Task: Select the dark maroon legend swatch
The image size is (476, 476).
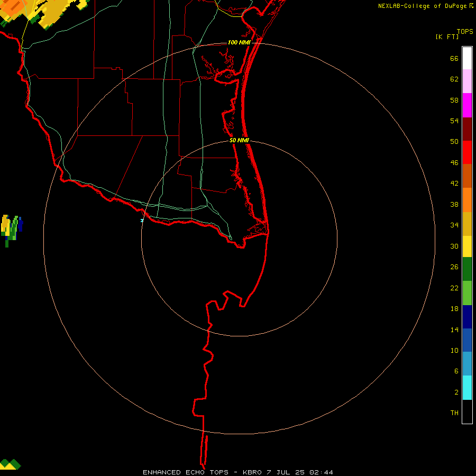Action: coord(467,129)
